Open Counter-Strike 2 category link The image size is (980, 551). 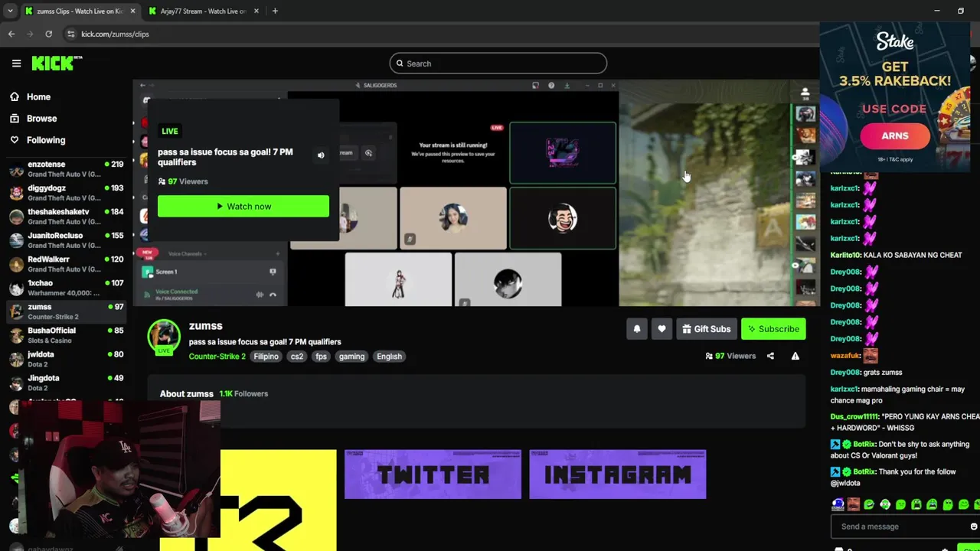pos(217,357)
